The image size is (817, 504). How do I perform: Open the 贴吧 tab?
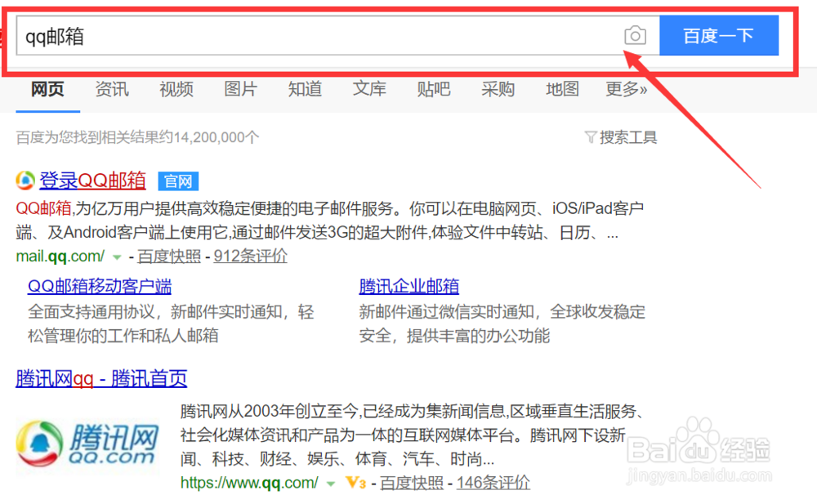[434, 89]
